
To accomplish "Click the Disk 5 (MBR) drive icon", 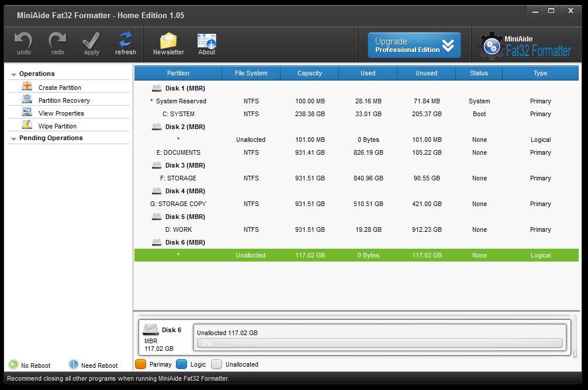I will [157, 217].
